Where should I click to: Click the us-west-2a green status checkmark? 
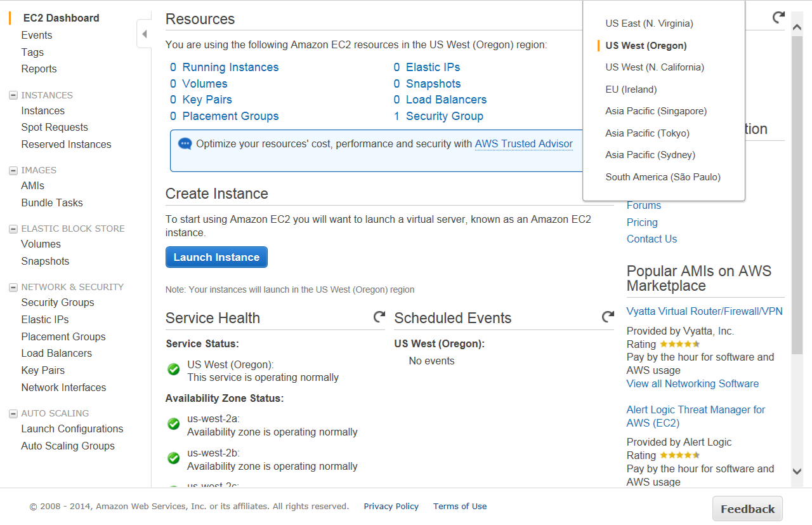(173, 424)
